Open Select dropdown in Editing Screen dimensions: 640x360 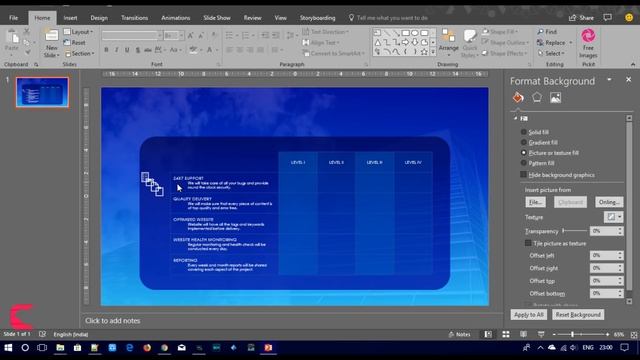tap(551, 53)
